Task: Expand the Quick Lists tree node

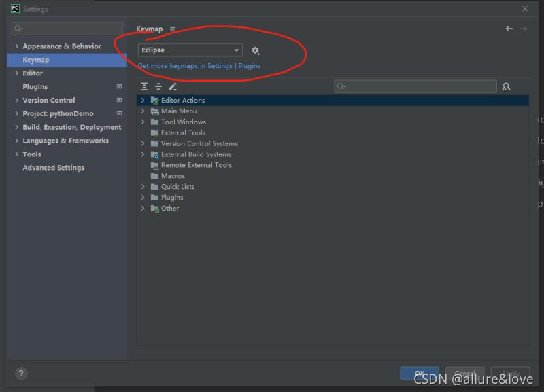Action: [143, 186]
